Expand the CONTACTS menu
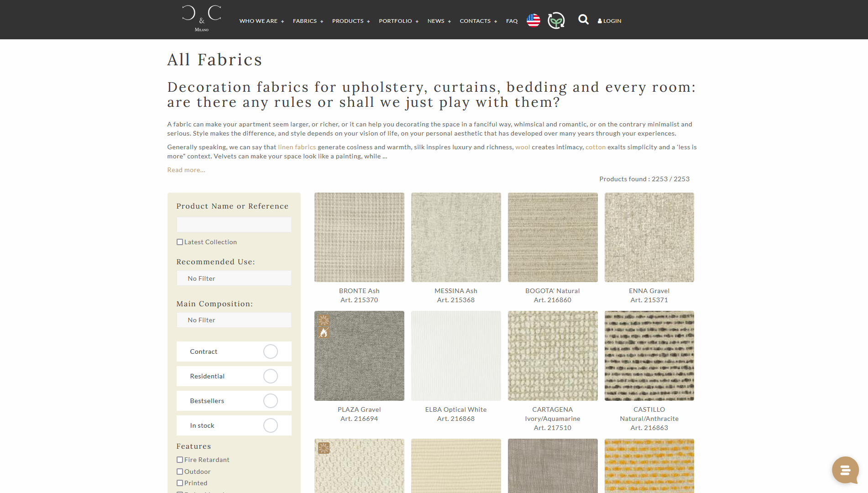868x493 pixels. point(478,21)
